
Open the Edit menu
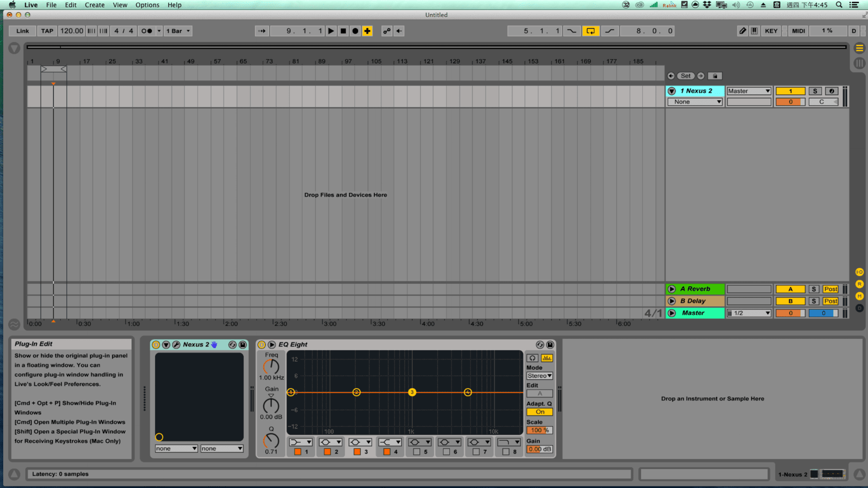click(71, 5)
